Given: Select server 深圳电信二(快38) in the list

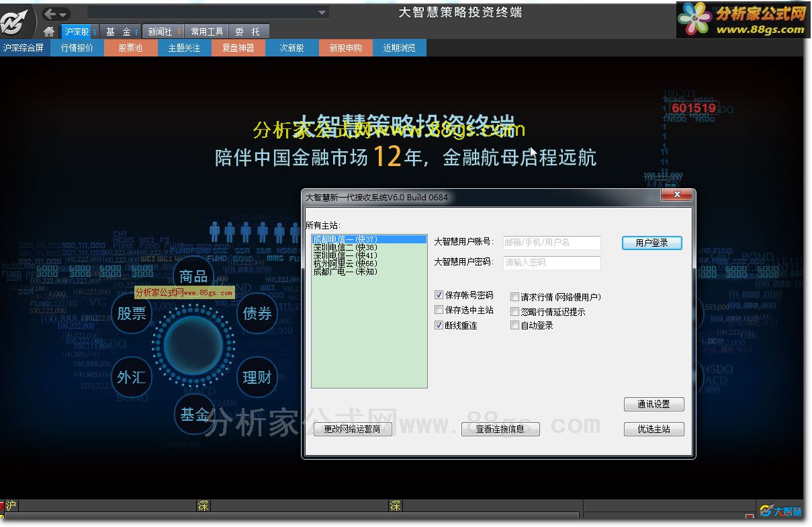Looking at the screenshot, I should [x=369, y=247].
